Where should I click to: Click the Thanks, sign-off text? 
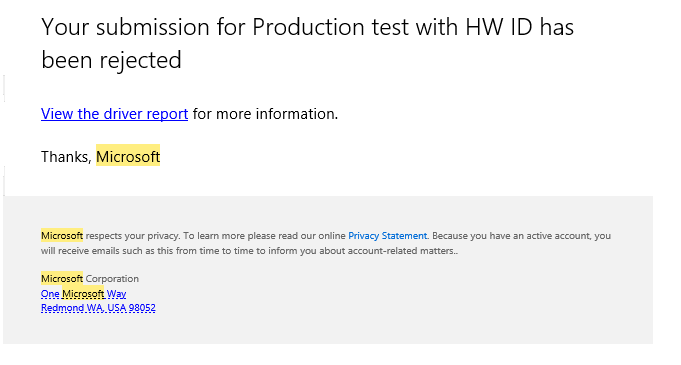pos(66,157)
